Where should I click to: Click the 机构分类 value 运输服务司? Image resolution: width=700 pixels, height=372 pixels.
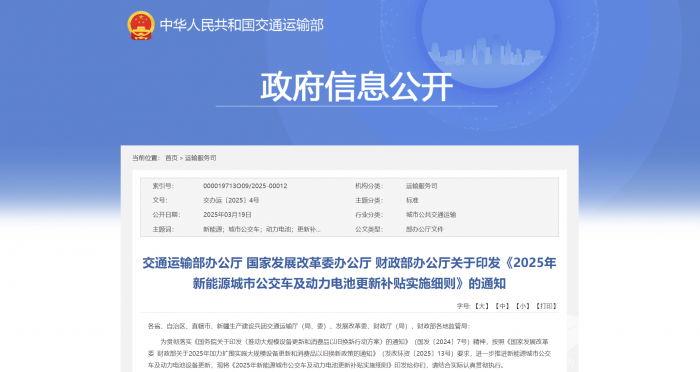pyautogui.click(x=421, y=186)
